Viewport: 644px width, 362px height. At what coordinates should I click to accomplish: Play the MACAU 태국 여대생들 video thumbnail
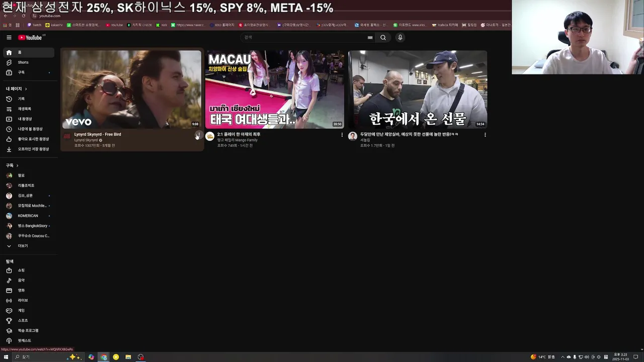click(275, 89)
